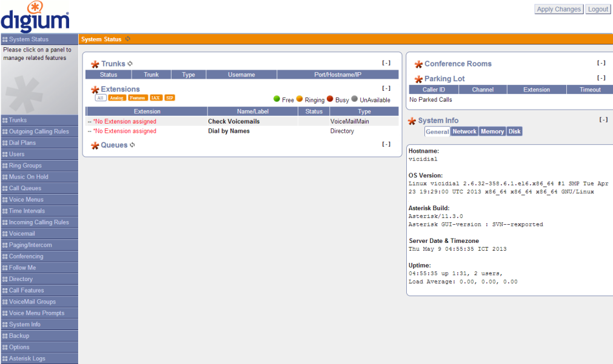Open Call Features in the sidebar
Image resolution: width=613 pixels, height=364 pixels.
pos(39,290)
